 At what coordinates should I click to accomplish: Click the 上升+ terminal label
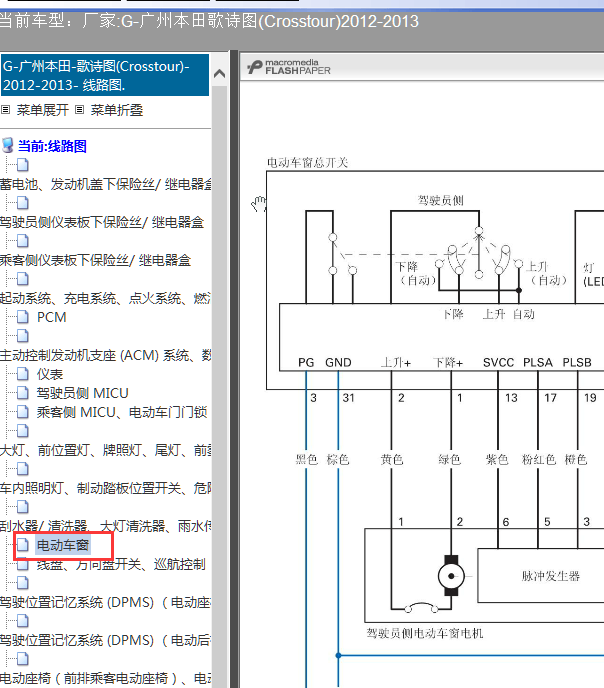point(396,362)
